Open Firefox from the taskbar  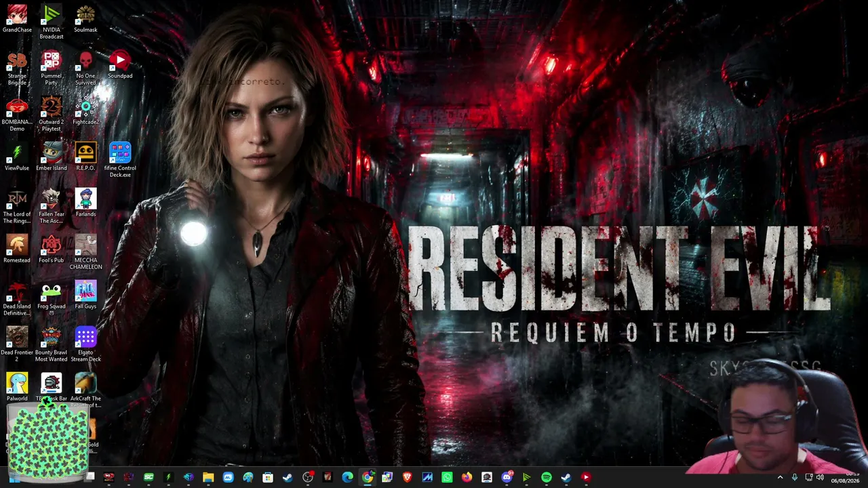tap(467, 477)
